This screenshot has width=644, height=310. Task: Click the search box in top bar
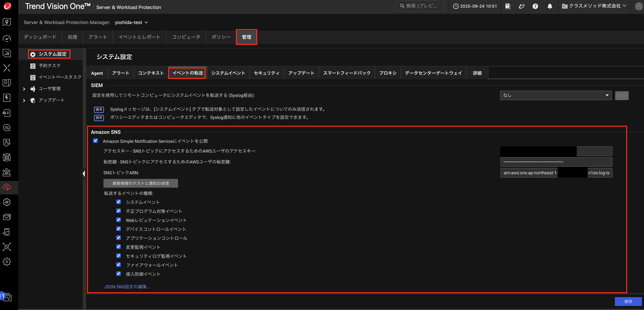(x=420, y=6)
